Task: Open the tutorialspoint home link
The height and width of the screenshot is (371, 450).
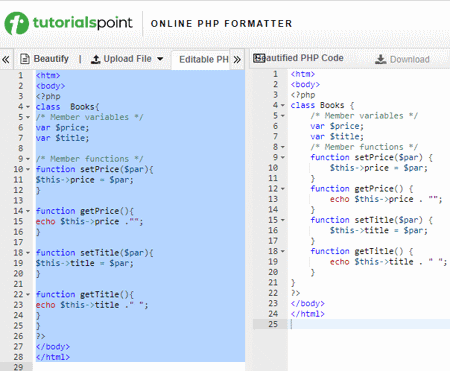Action: click(68, 23)
